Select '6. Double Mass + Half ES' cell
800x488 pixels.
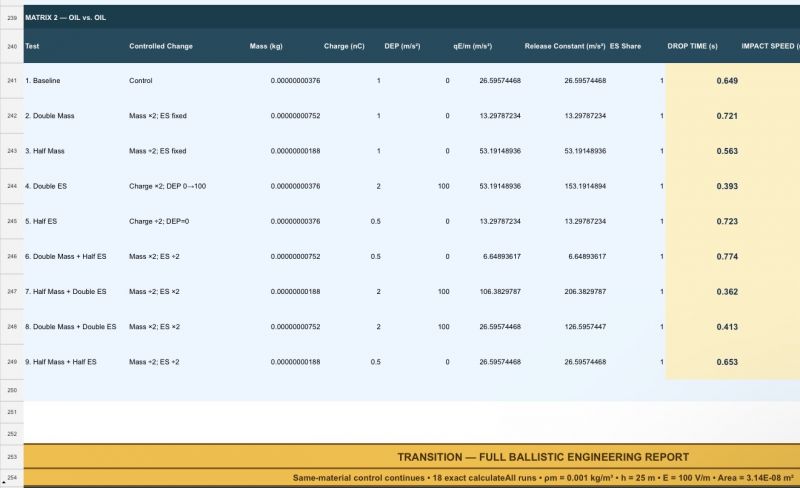pos(65,256)
